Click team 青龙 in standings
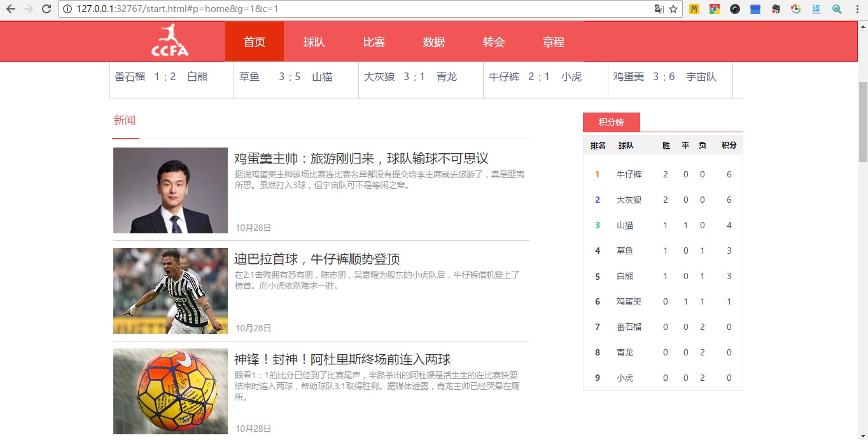The width and height of the screenshot is (868, 440). [625, 352]
